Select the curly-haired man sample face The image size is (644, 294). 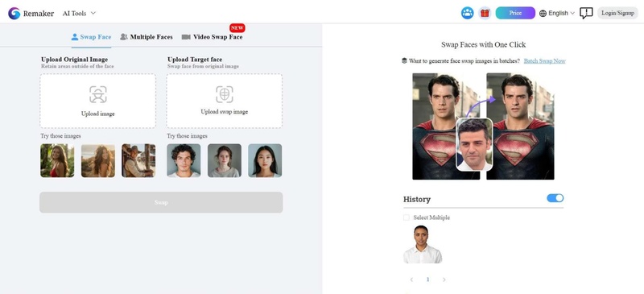(x=184, y=160)
